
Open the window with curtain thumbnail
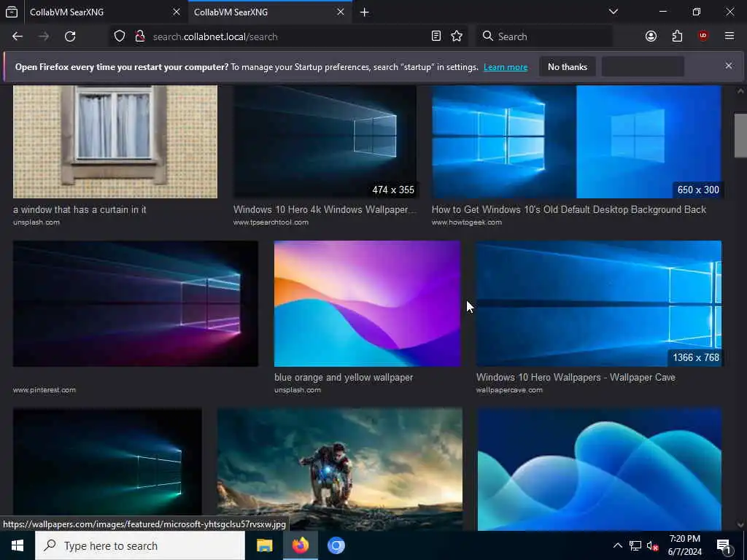click(115, 142)
